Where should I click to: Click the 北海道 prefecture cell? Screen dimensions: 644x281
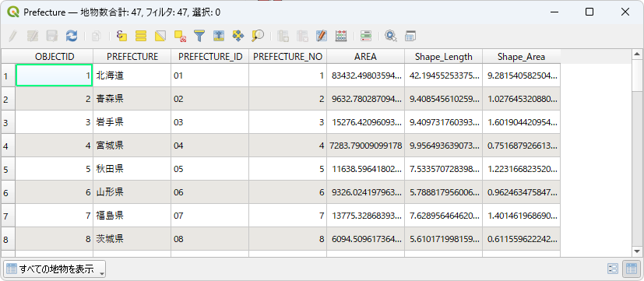[x=132, y=76]
